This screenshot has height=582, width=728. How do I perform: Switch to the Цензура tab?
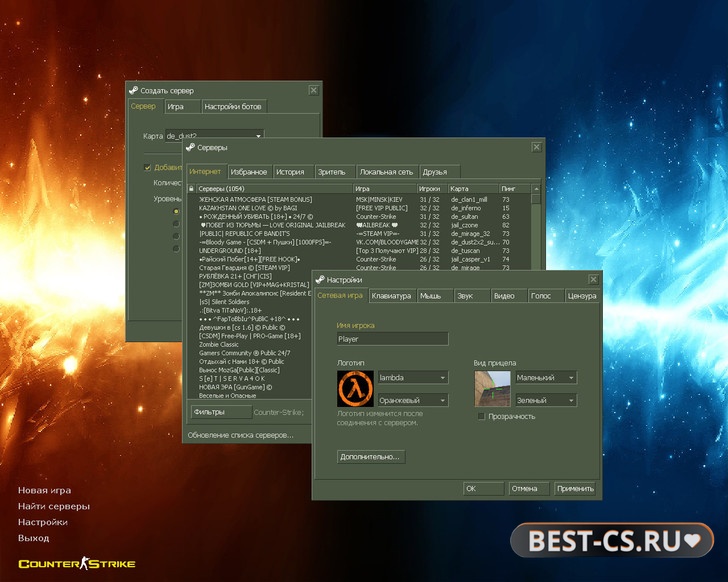[x=582, y=296]
